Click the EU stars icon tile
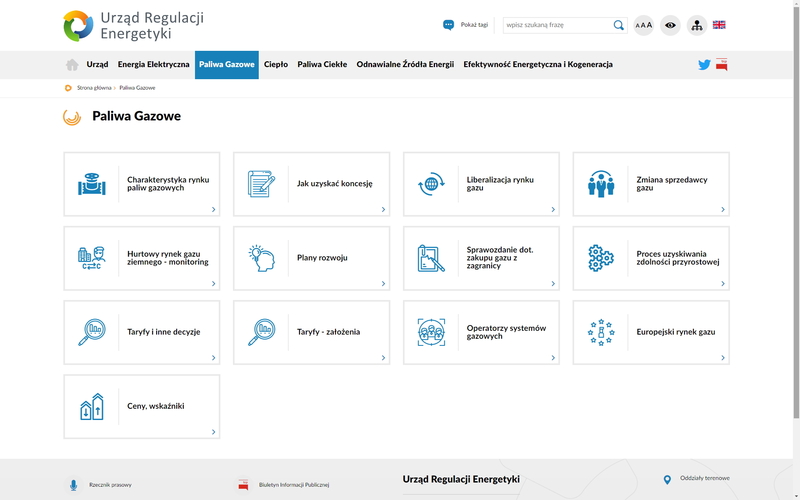800x500 pixels. tap(601, 332)
